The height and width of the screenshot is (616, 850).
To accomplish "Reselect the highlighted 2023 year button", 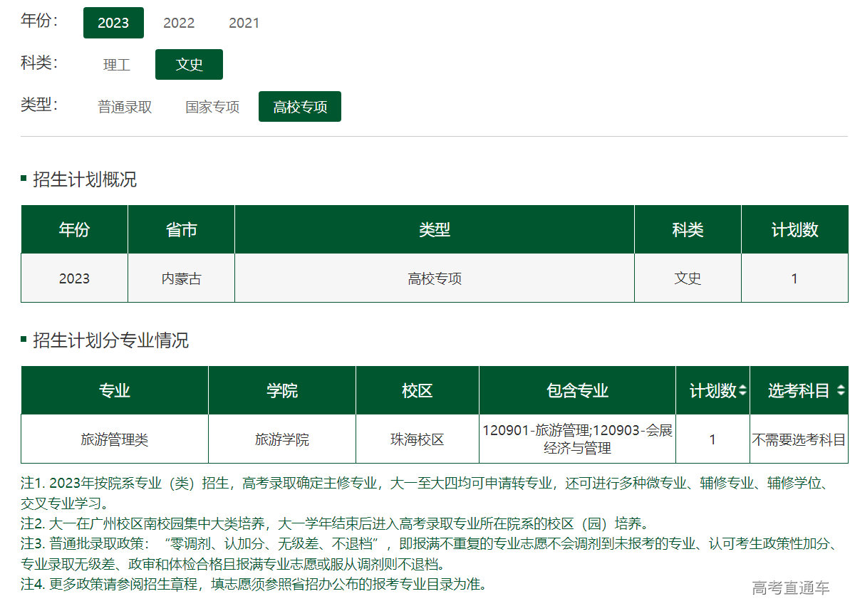I will click(x=113, y=23).
